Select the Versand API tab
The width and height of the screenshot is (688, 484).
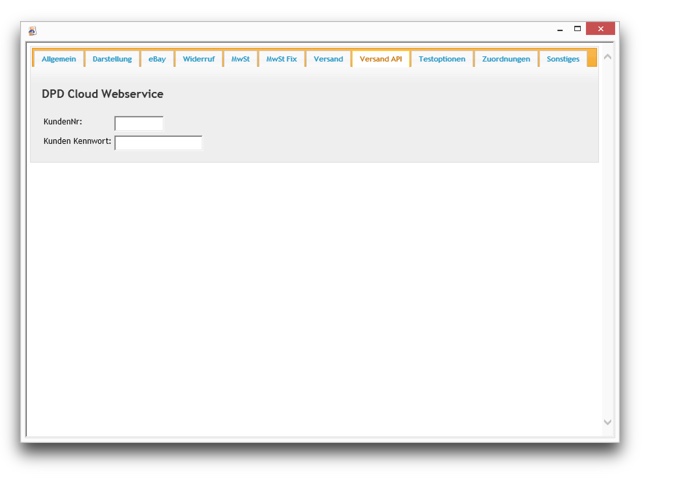coord(380,59)
